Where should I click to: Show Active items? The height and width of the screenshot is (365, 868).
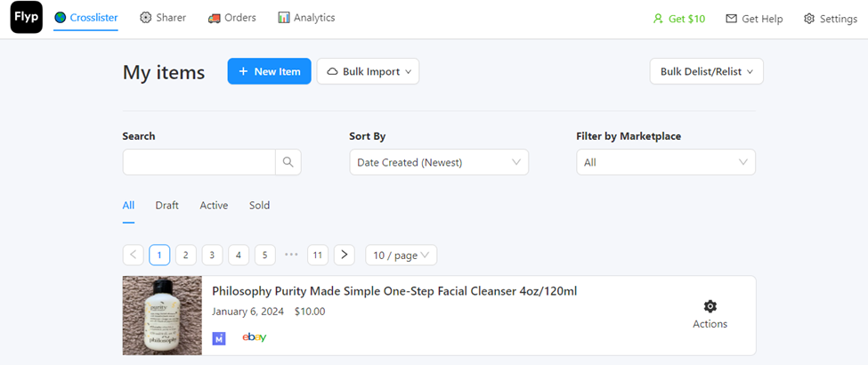pyautogui.click(x=214, y=206)
